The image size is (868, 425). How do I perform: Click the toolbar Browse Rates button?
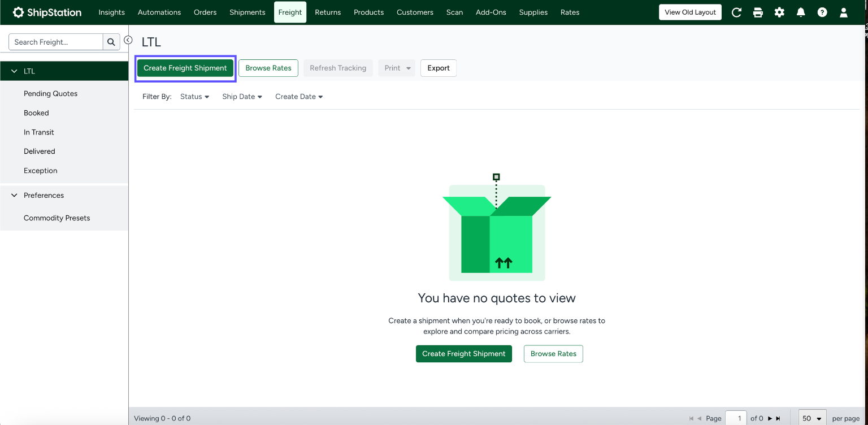pos(268,68)
